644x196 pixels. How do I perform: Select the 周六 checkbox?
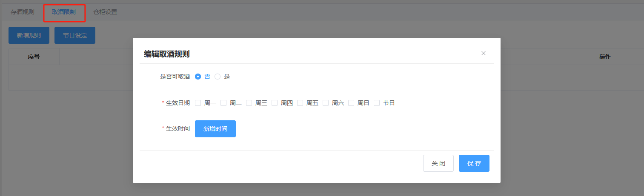326,103
